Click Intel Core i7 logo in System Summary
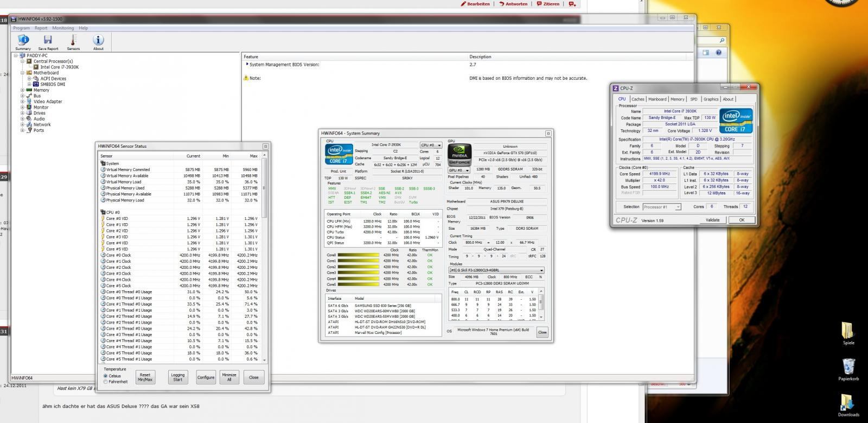Viewport: 868px width, 423px height. [x=339, y=154]
